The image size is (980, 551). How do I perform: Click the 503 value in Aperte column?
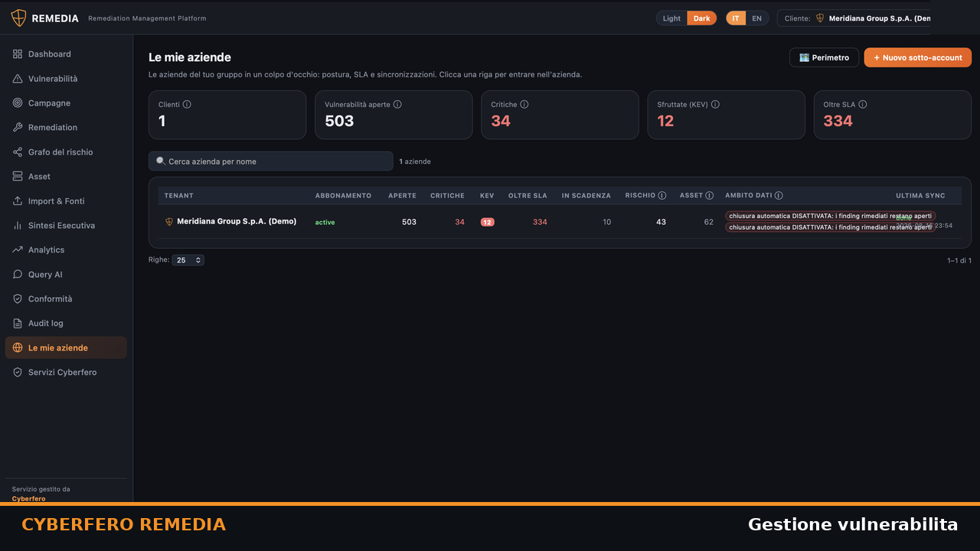[409, 222]
